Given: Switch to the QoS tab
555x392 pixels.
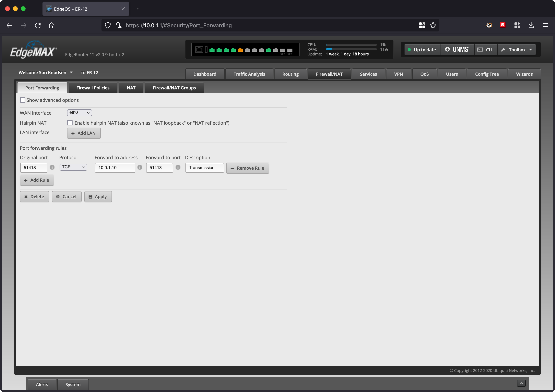Looking at the screenshot, I should (x=424, y=74).
